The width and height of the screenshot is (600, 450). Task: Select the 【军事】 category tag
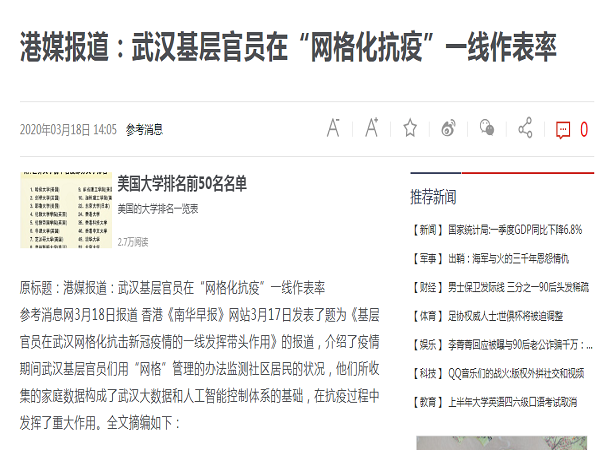(x=427, y=259)
